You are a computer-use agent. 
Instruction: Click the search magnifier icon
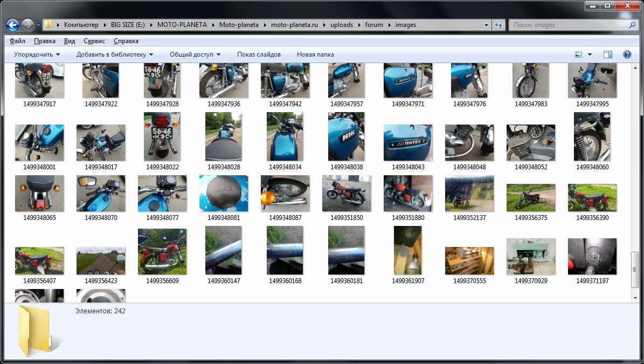point(633,25)
